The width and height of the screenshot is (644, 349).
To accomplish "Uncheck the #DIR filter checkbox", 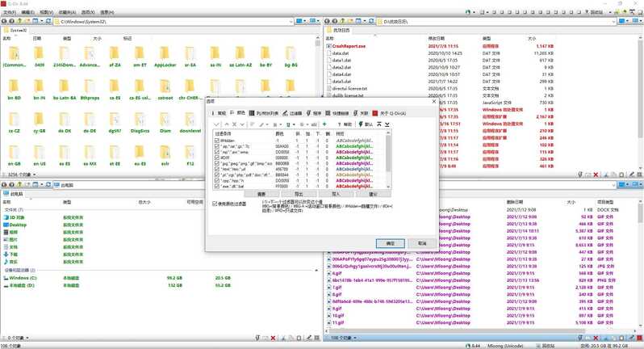I will coord(216,156).
